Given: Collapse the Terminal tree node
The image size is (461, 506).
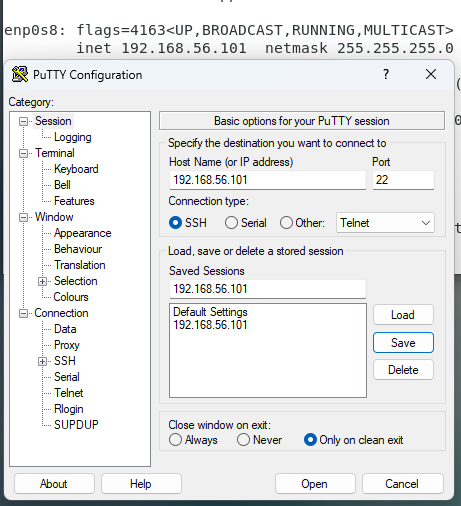Looking at the screenshot, I should (x=23, y=153).
